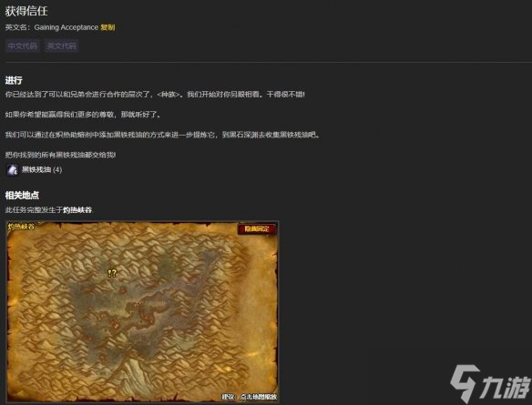Click the 灼热峡谷 label on map corner
This screenshot has width=532, height=405.
(x=21, y=227)
